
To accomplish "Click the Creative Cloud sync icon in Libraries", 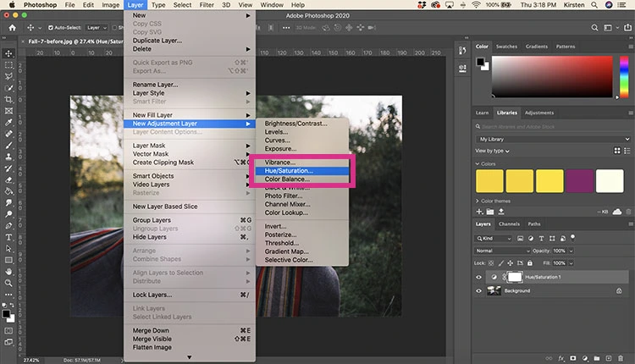I will coord(616,212).
